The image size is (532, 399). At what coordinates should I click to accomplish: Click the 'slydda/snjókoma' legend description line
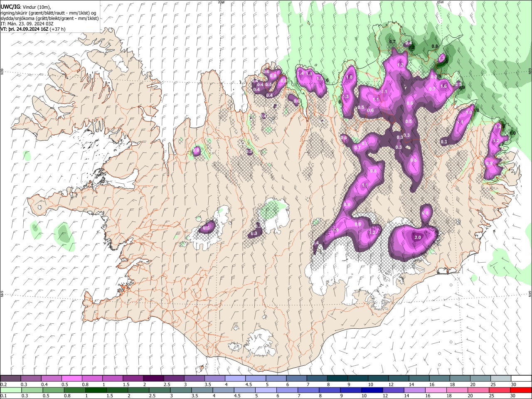49,18
